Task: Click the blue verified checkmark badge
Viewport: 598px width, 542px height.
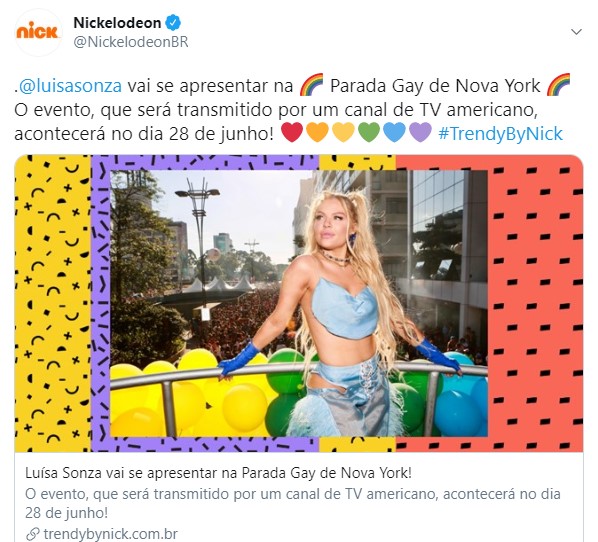Action: pyautogui.click(x=173, y=23)
